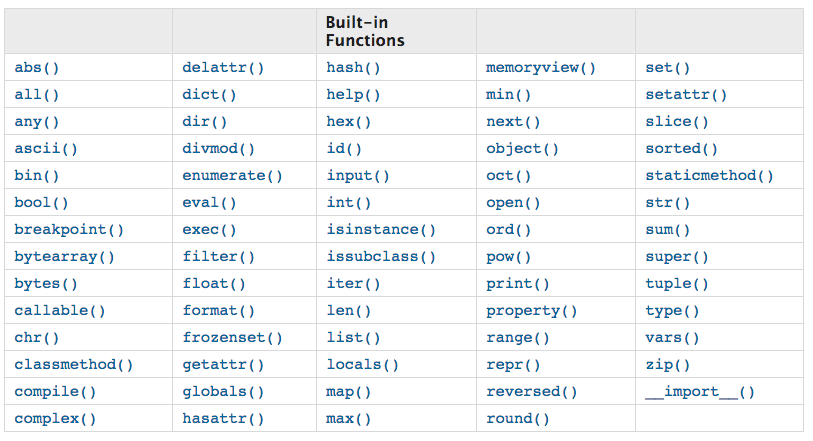Click the hasattr() link
This screenshot has height=441, width=813.
(223, 419)
